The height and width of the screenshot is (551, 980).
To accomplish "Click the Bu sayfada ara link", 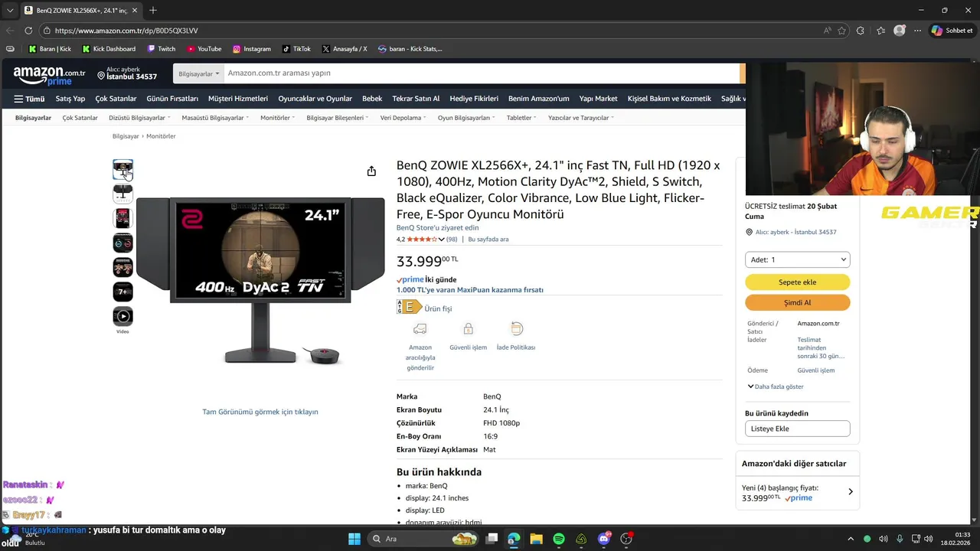I will [488, 240].
